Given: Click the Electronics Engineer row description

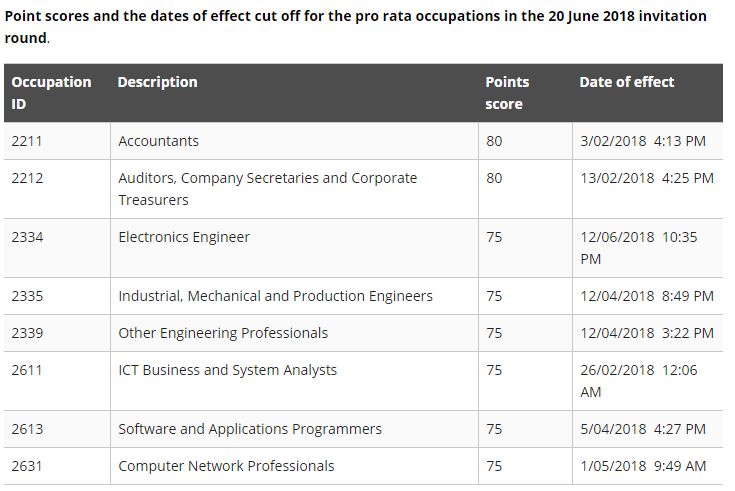Looking at the screenshot, I should pyautogui.click(x=184, y=237).
